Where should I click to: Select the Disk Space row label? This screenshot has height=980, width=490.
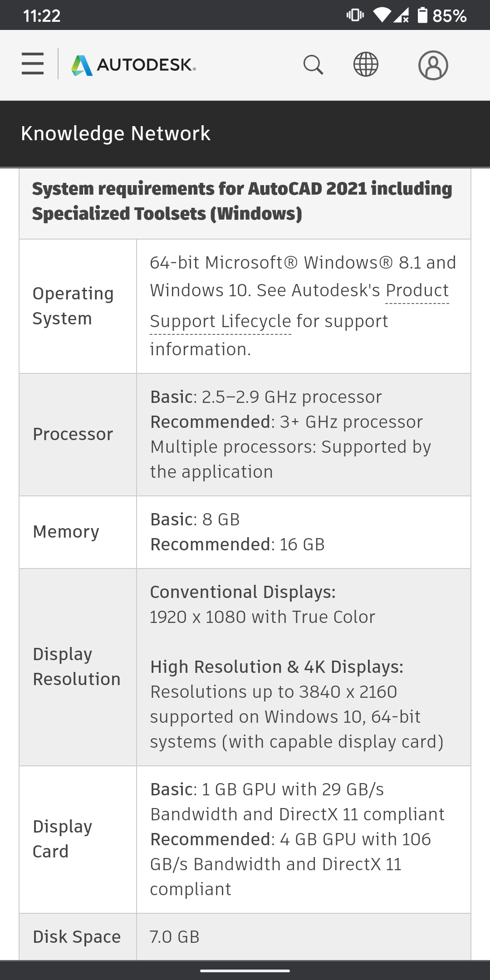77,937
